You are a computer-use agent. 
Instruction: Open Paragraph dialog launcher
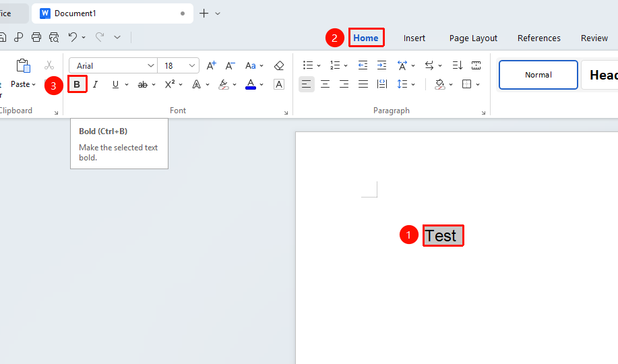(483, 113)
